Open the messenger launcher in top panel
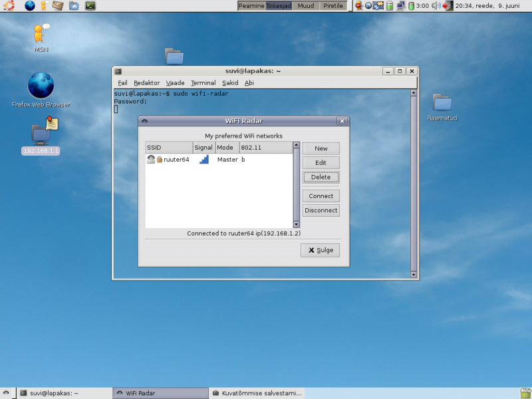 click(43, 5)
